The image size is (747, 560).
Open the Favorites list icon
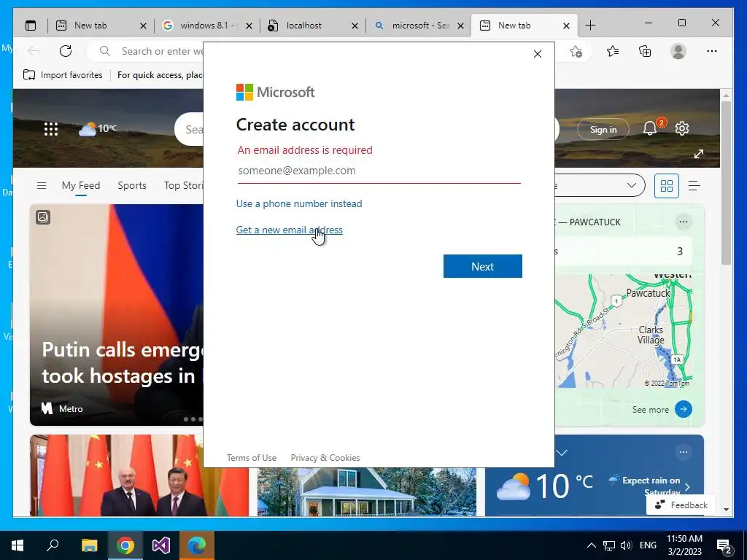tap(613, 51)
